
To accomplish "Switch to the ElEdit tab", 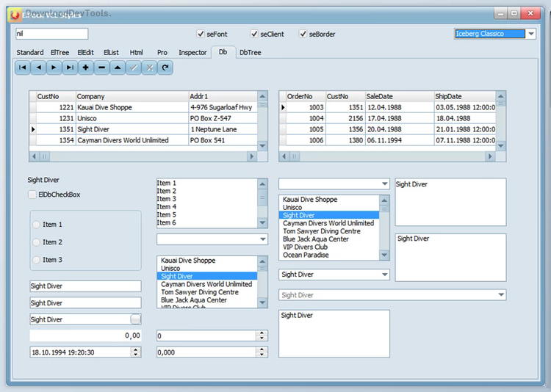I will pyautogui.click(x=85, y=52).
